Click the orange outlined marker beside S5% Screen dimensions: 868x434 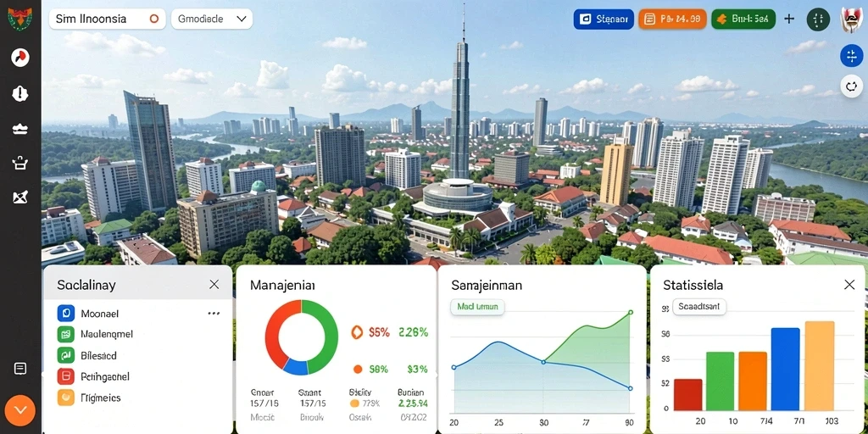tap(357, 332)
